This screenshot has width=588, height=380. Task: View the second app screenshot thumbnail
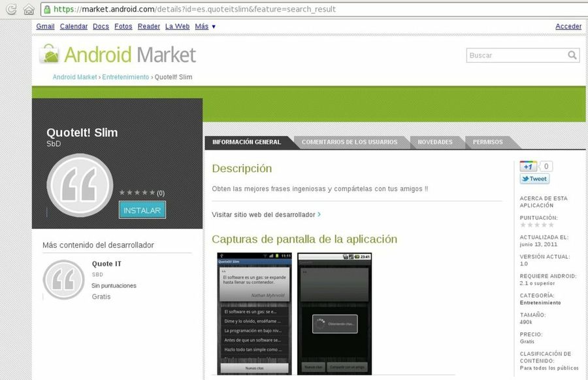335,314
